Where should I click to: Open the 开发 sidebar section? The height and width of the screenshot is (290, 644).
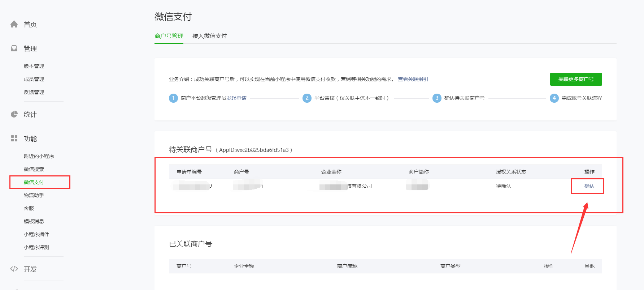30,269
